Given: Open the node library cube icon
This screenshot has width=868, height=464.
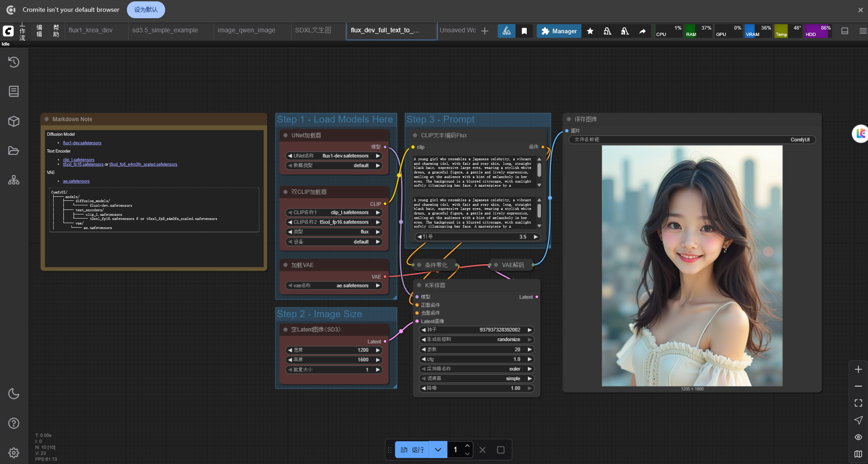Looking at the screenshot, I should point(14,121).
